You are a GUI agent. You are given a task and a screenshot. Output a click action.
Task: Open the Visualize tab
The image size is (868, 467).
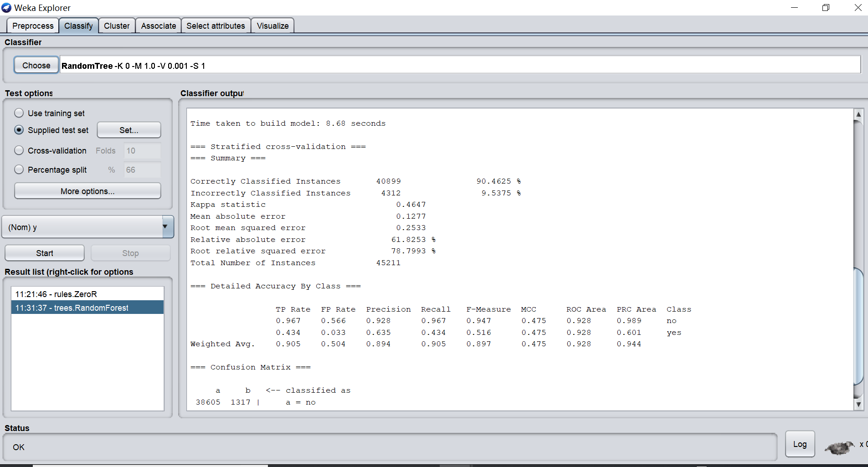pyautogui.click(x=272, y=26)
